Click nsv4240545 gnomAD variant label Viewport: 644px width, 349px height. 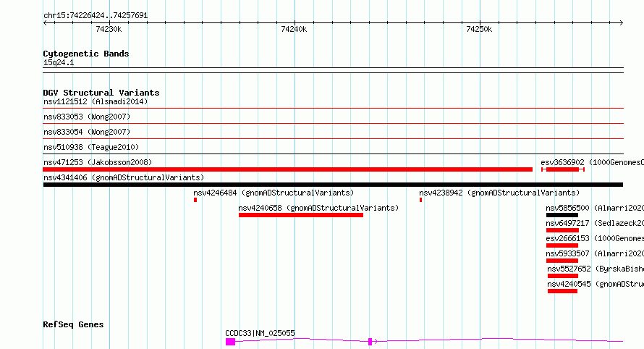click(x=596, y=284)
